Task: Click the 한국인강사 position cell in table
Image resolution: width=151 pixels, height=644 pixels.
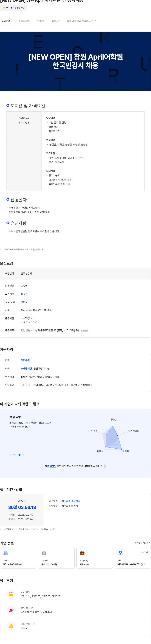Action: tap(24, 151)
